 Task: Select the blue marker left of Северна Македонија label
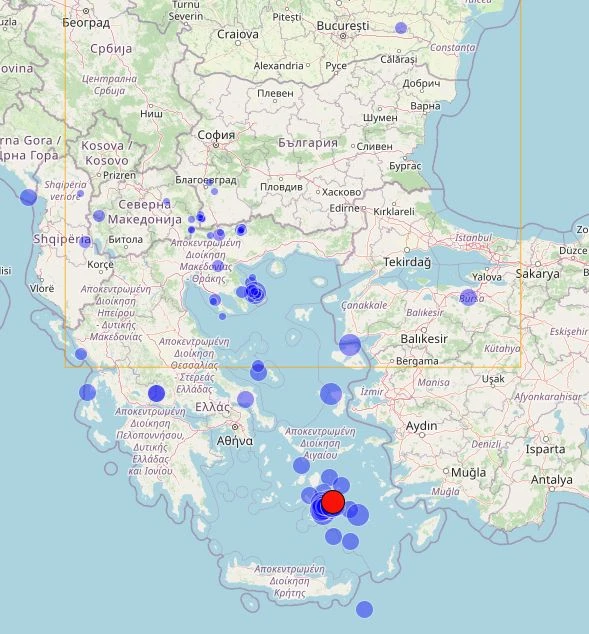tap(99, 216)
